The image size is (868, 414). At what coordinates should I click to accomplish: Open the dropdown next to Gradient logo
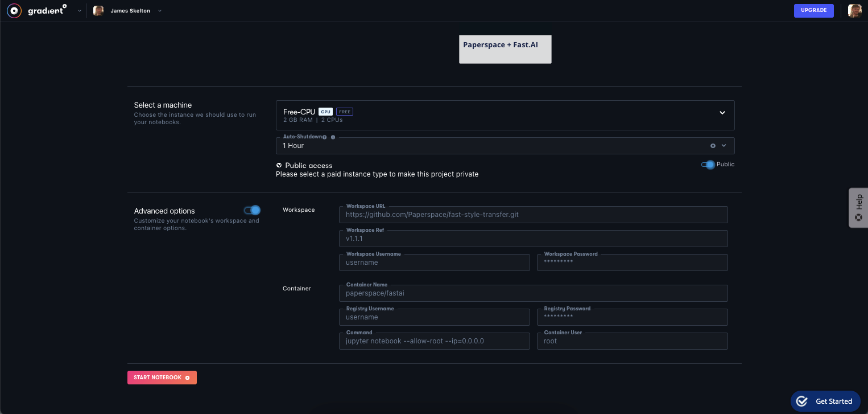[79, 11]
